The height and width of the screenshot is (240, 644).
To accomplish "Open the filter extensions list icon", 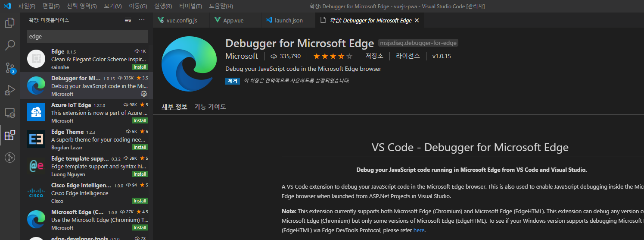I will [128, 20].
